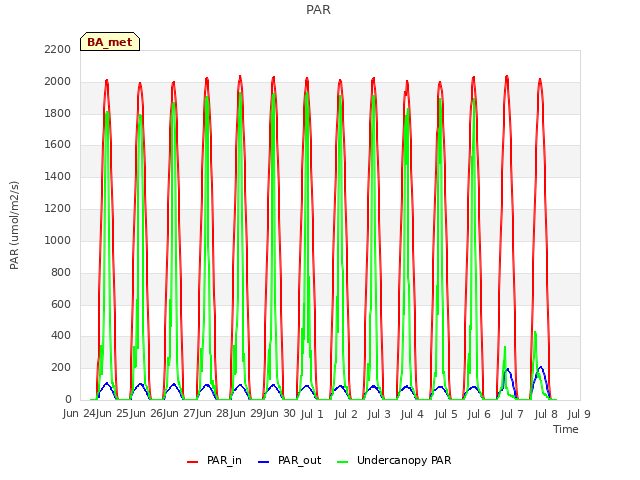
Task: Click the 2000 y-axis tick label
Action: coord(58,81)
